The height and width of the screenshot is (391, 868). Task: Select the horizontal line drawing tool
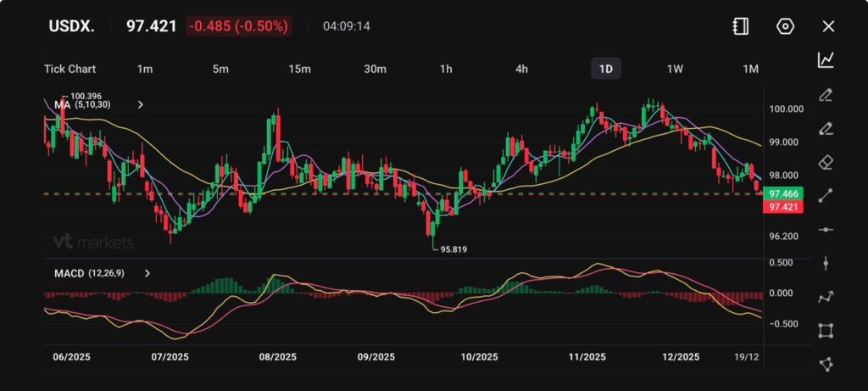(x=825, y=229)
